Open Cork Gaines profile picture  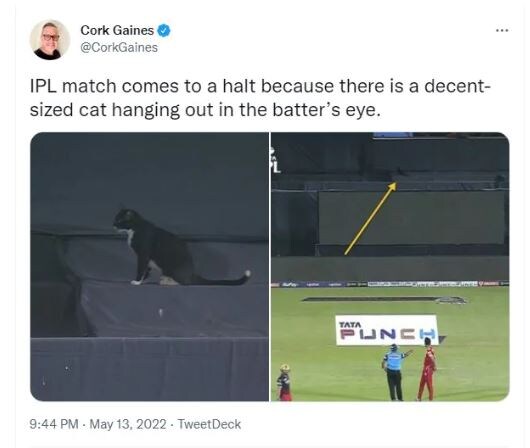[x=50, y=40]
